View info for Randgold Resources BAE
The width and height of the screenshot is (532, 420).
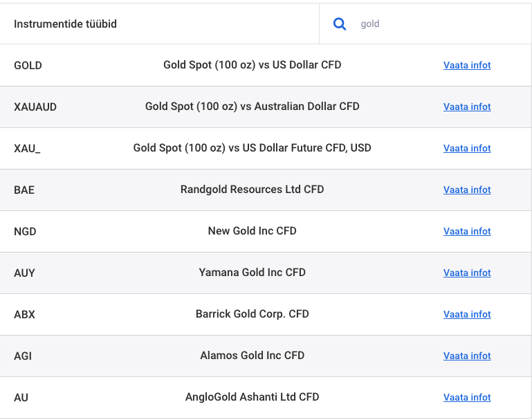(467, 190)
